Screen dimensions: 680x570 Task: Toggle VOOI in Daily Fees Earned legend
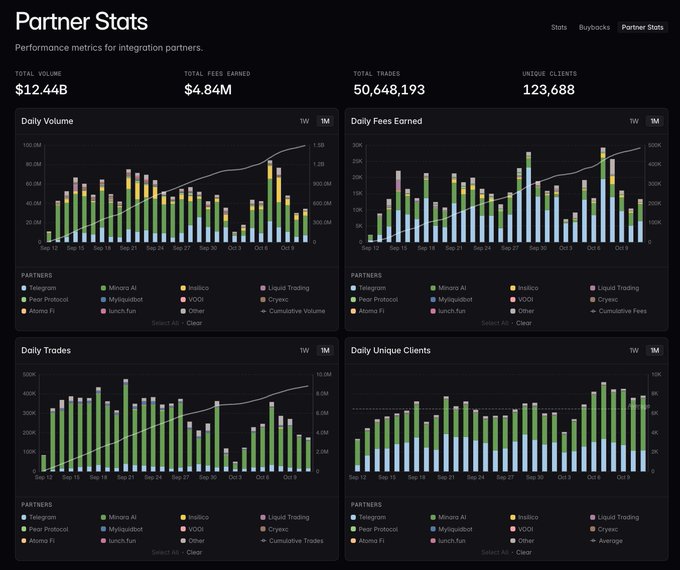coord(521,300)
